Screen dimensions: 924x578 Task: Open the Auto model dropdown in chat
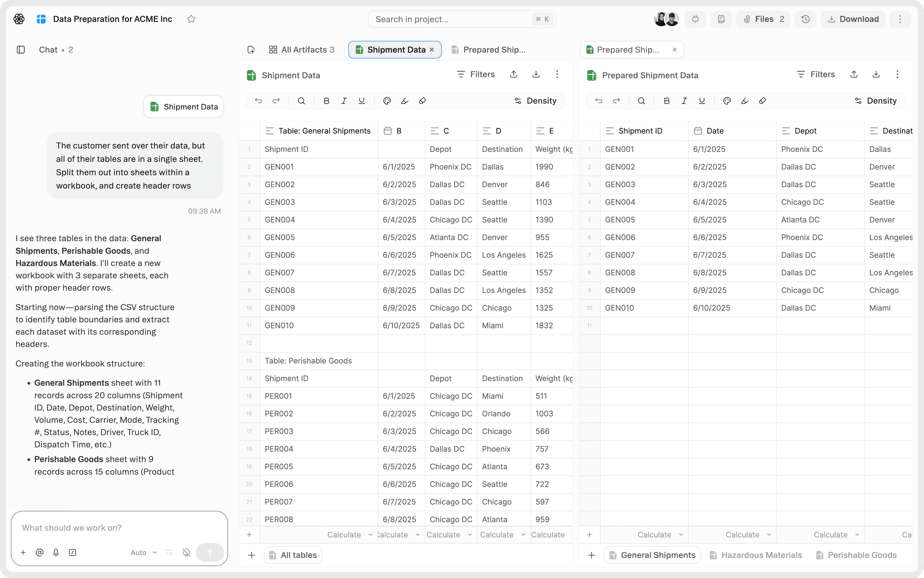click(x=144, y=552)
